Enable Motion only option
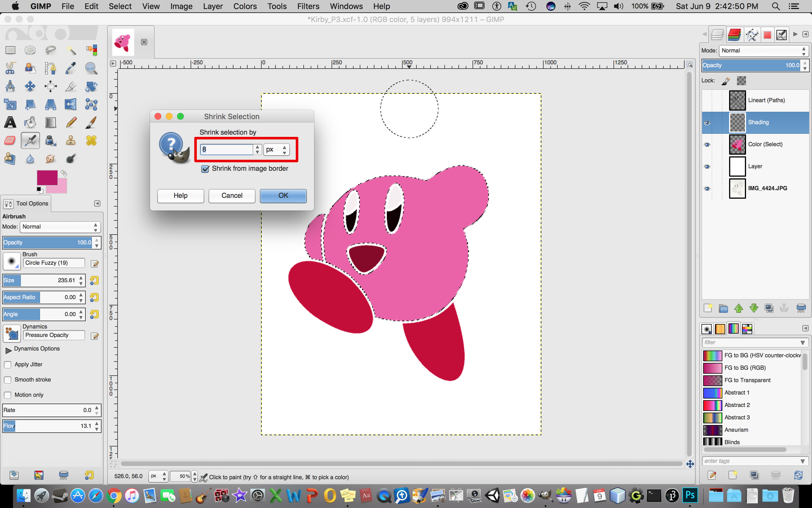 pos(8,395)
